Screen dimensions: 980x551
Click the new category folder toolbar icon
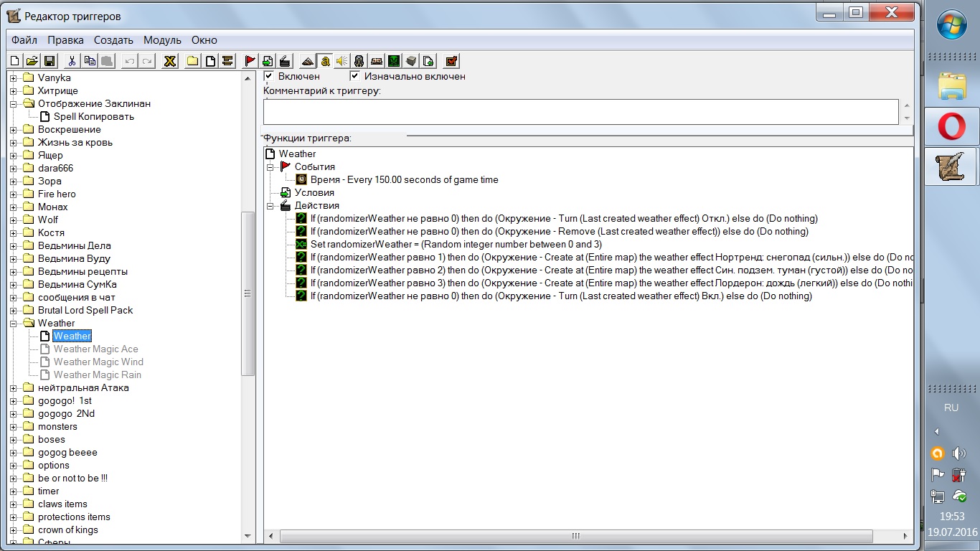coord(192,61)
